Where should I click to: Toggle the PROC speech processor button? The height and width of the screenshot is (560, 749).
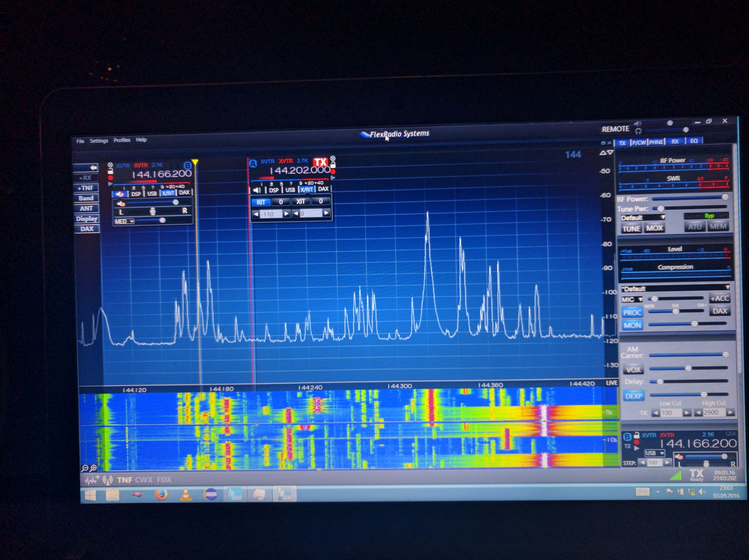click(632, 312)
